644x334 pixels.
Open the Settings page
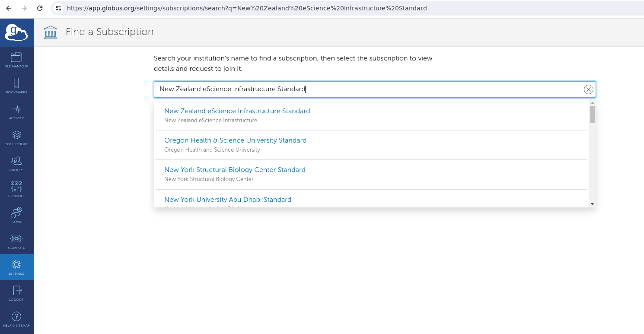coord(16,267)
